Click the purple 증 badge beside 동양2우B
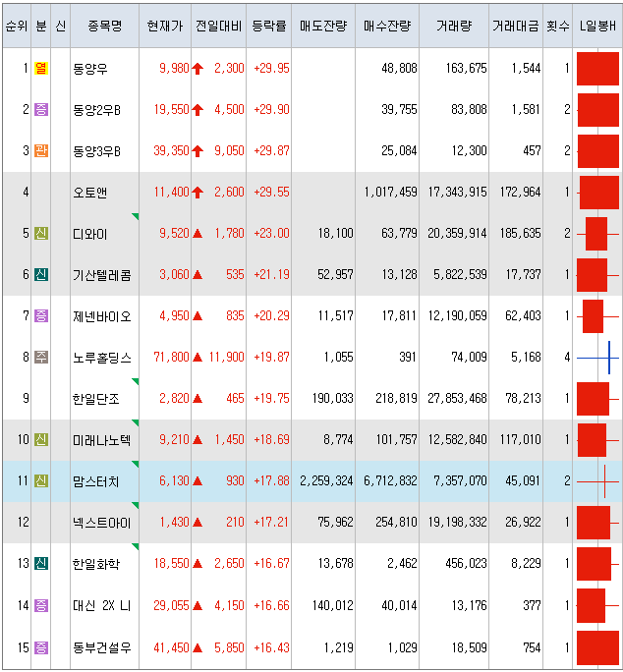 click(40, 109)
